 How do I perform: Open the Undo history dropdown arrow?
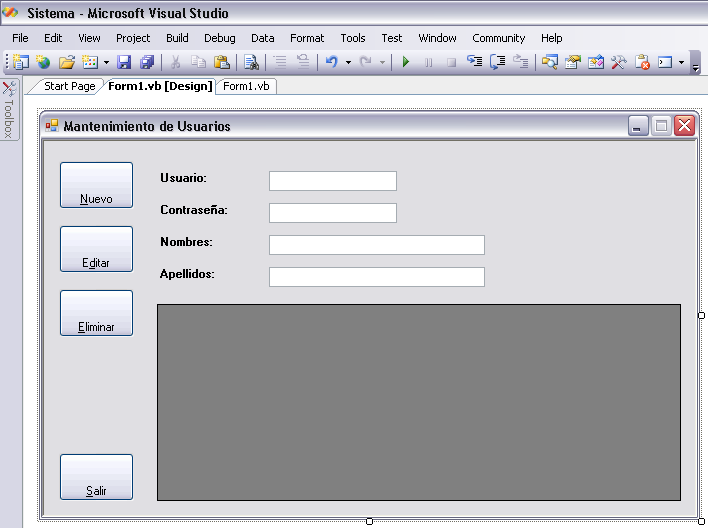pos(348,62)
